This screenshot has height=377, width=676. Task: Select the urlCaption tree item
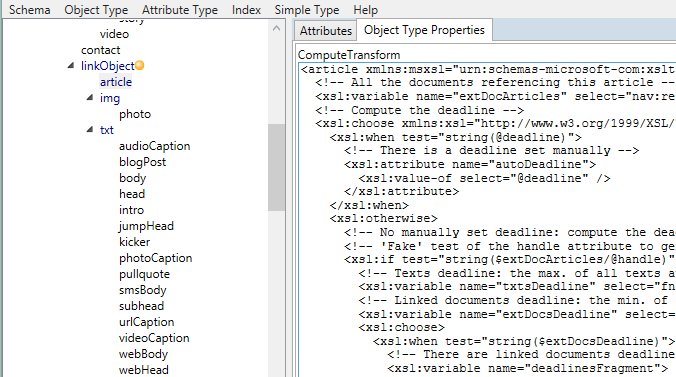pyautogui.click(x=146, y=322)
